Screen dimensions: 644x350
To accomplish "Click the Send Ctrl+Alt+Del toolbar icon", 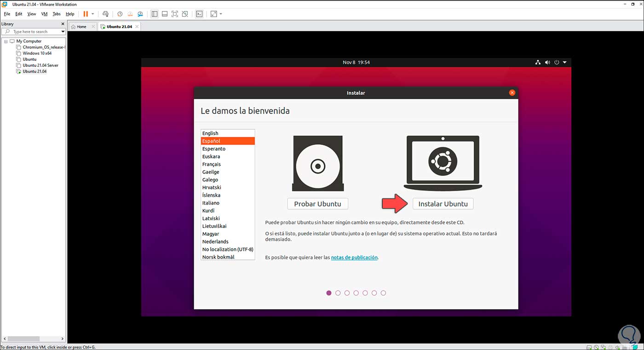I will coord(105,14).
